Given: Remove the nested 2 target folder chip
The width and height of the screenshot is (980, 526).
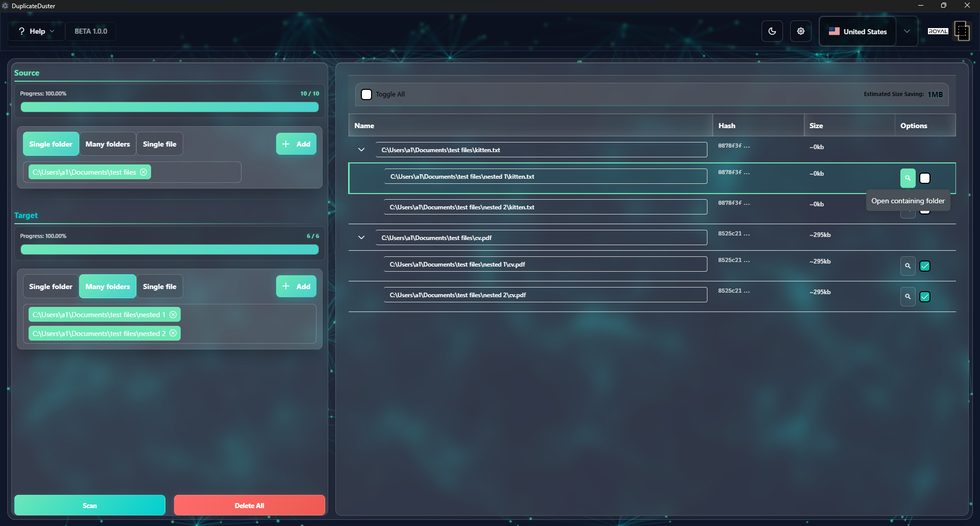Looking at the screenshot, I should [x=174, y=333].
